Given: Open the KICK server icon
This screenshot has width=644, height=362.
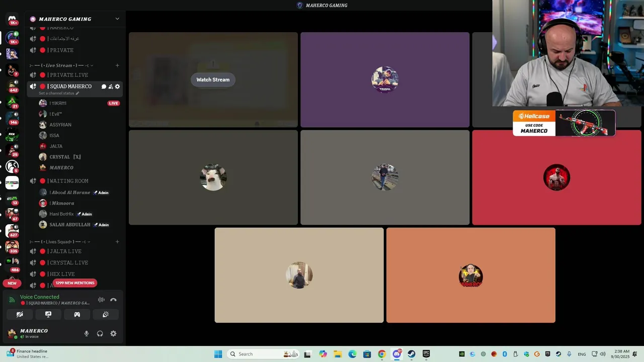Looking at the screenshot, I should coord(12,134).
